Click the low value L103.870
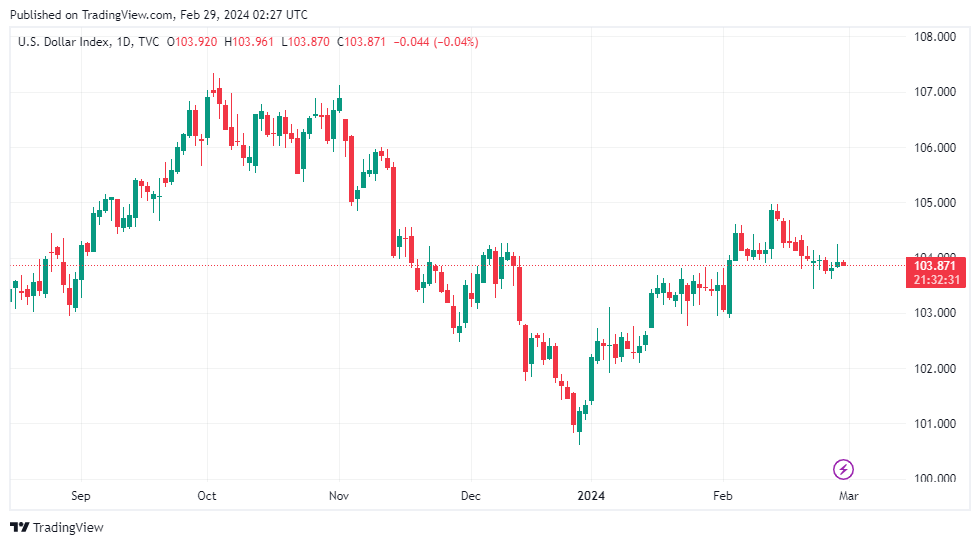This screenshot has height=545, width=980. [307, 42]
